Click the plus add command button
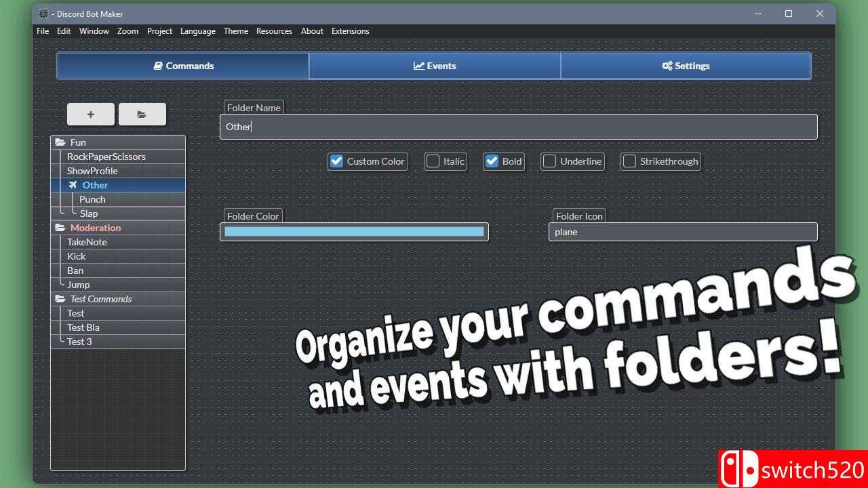 91,115
